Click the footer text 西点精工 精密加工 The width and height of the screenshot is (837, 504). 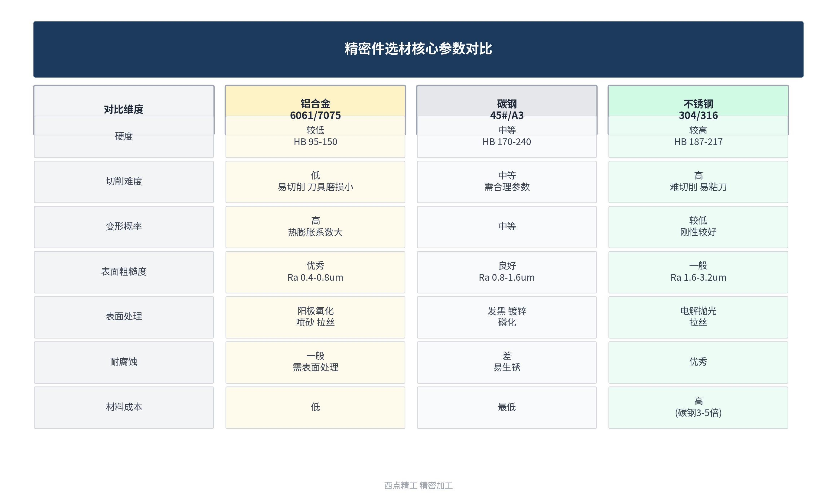(418, 485)
